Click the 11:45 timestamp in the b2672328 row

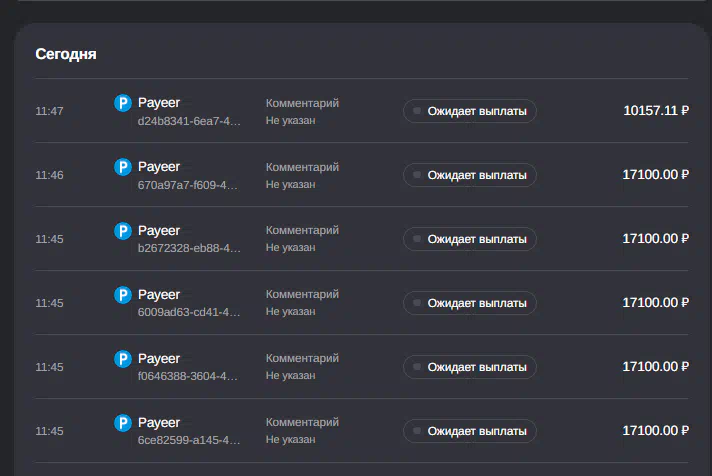[x=49, y=239]
